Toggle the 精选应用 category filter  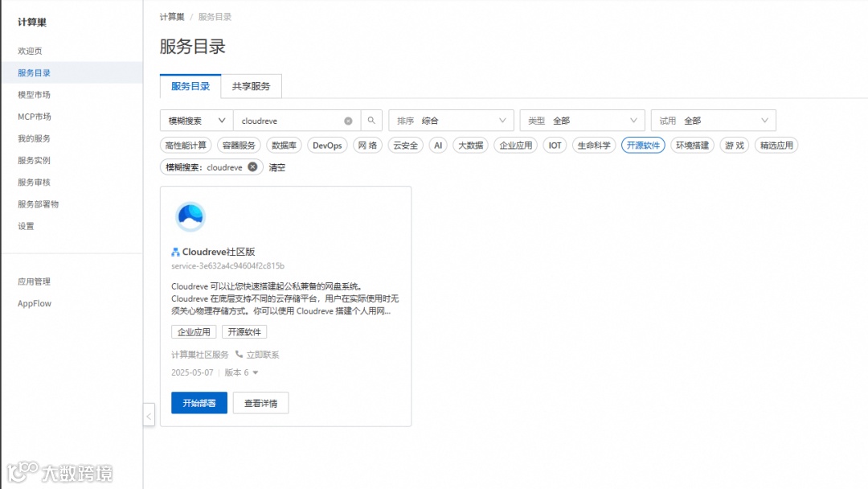pos(776,145)
